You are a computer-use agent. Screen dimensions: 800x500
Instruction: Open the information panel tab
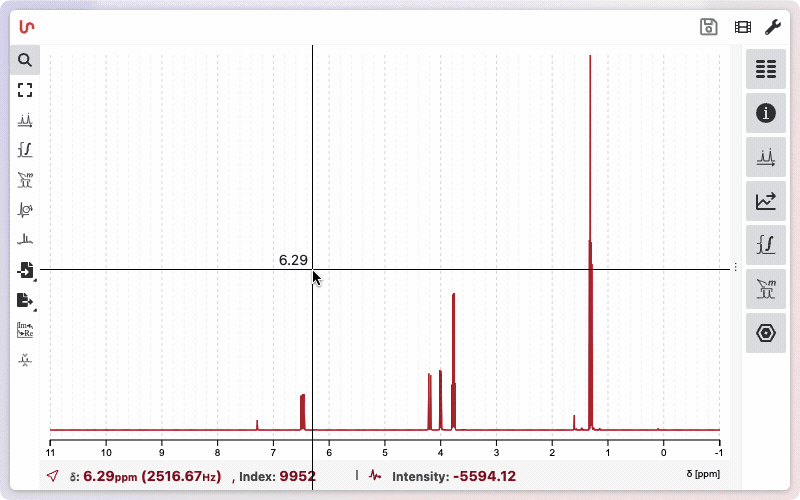click(x=766, y=113)
